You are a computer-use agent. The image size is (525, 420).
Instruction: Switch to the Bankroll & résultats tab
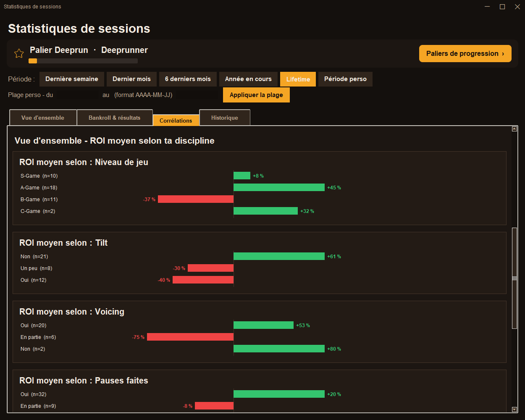pyautogui.click(x=115, y=118)
